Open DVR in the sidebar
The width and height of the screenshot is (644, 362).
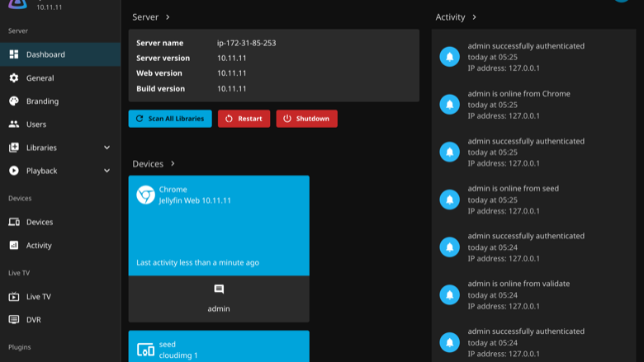pyautogui.click(x=60, y=319)
